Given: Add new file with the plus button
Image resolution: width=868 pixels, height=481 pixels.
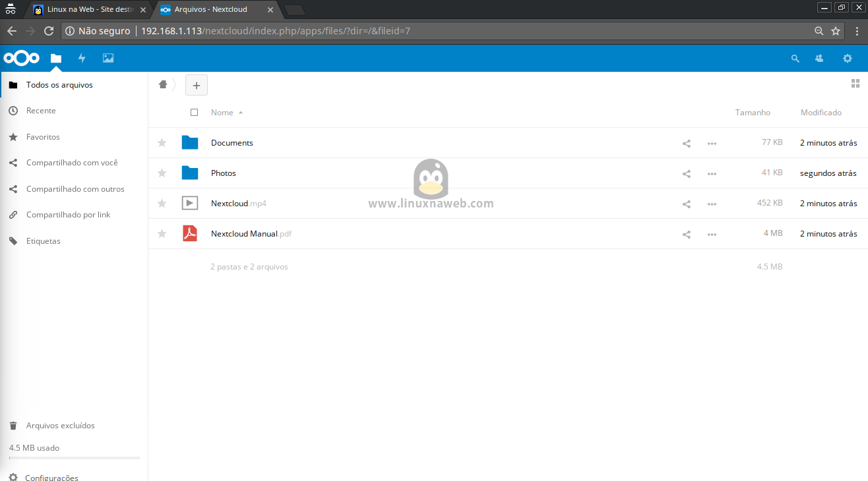Looking at the screenshot, I should 197,85.
